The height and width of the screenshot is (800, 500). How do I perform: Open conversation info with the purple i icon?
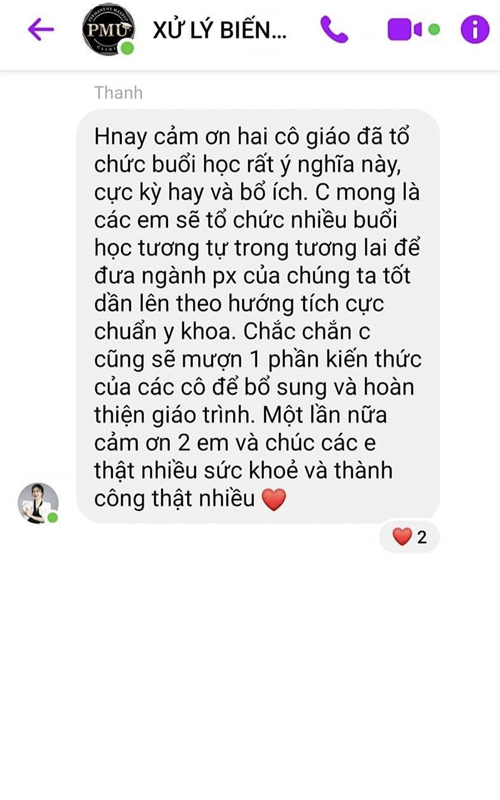pyautogui.click(x=475, y=30)
